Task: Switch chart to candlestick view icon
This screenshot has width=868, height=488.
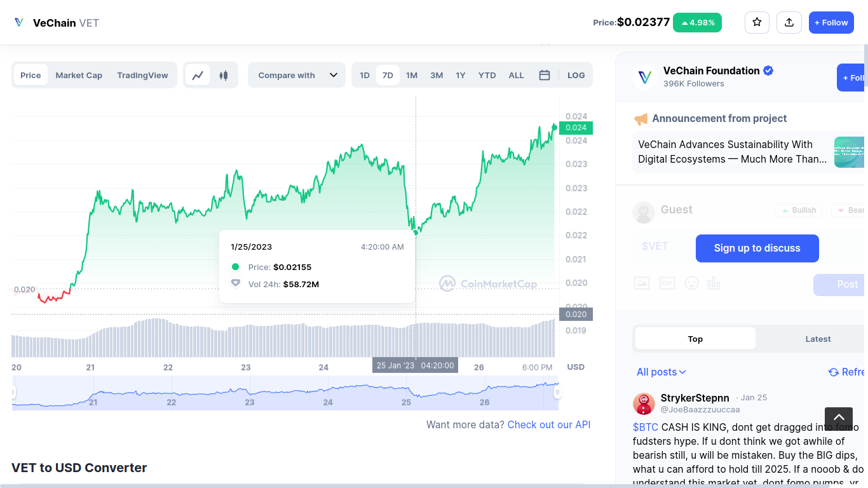Action: coord(223,75)
